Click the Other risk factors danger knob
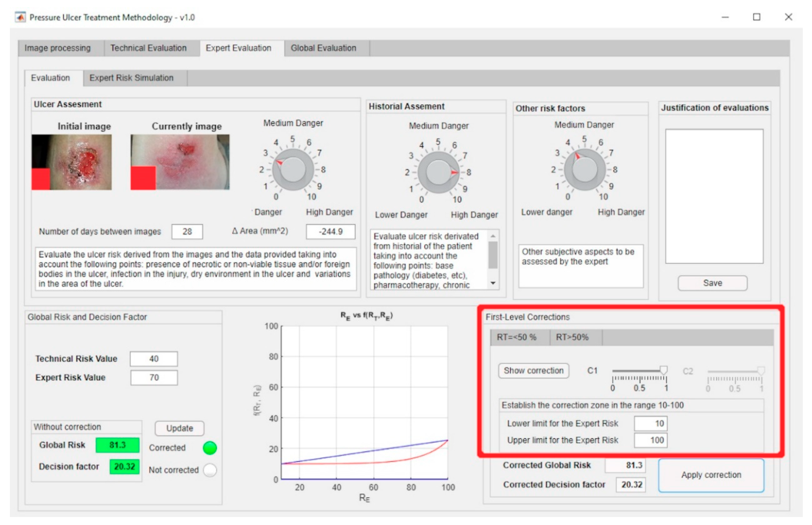This screenshot has width=812, height=525. [584, 169]
